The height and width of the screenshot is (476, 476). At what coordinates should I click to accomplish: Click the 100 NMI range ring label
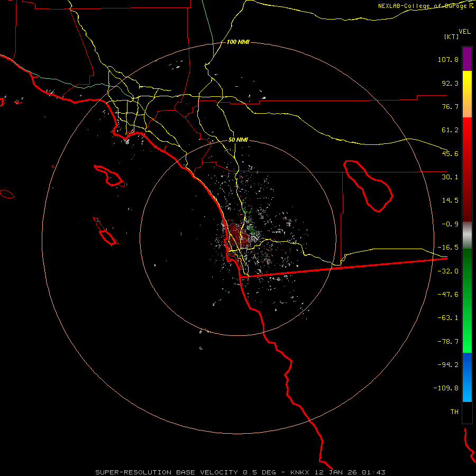click(237, 42)
